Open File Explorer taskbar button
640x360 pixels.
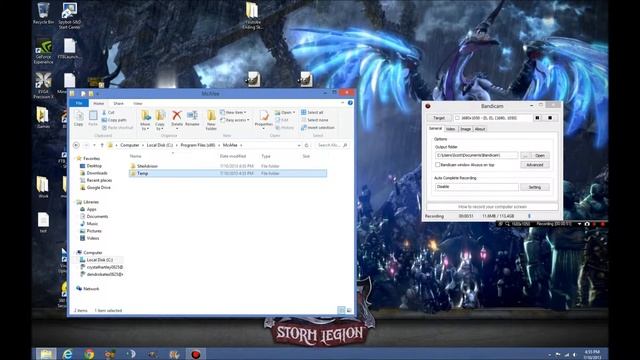click(45, 354)
